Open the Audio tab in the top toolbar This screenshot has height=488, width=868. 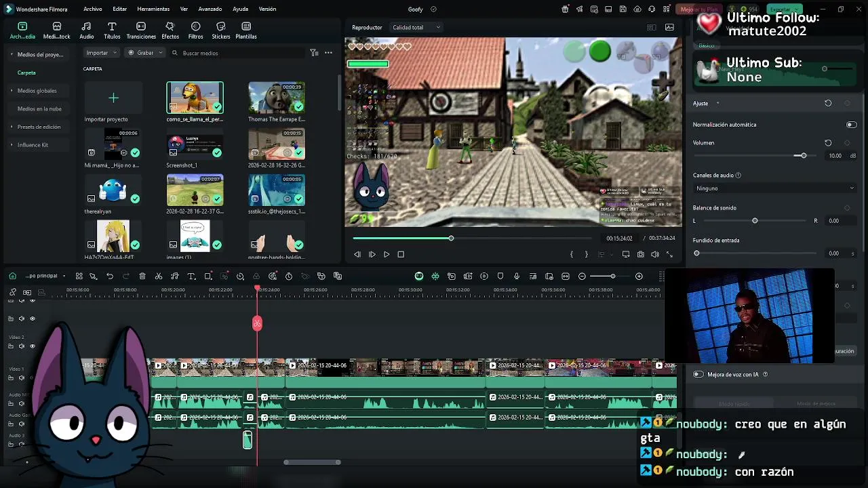(87, 30)
